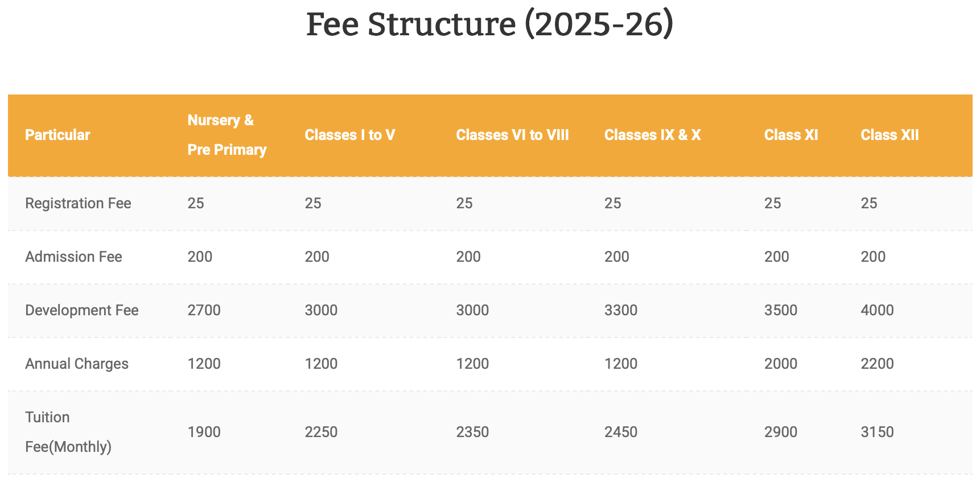Click the Classes VI to VIII header
The image size is (980, 490).
512,135
